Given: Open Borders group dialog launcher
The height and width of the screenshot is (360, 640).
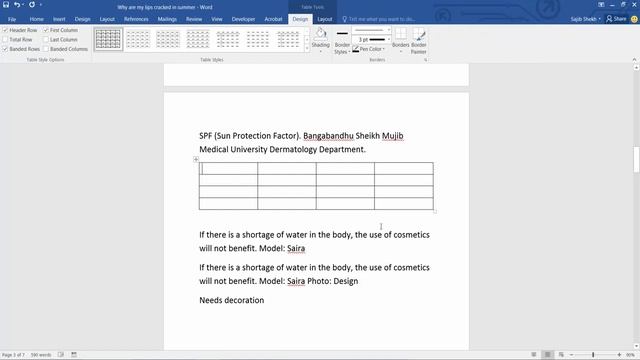Looking at the screenshot, I should point(425,60).
